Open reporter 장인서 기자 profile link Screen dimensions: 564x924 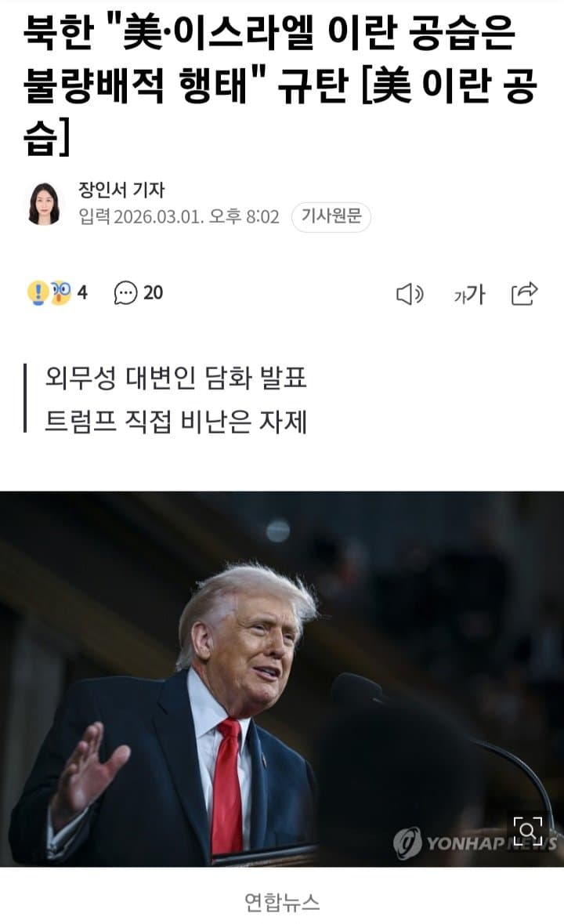121,190
